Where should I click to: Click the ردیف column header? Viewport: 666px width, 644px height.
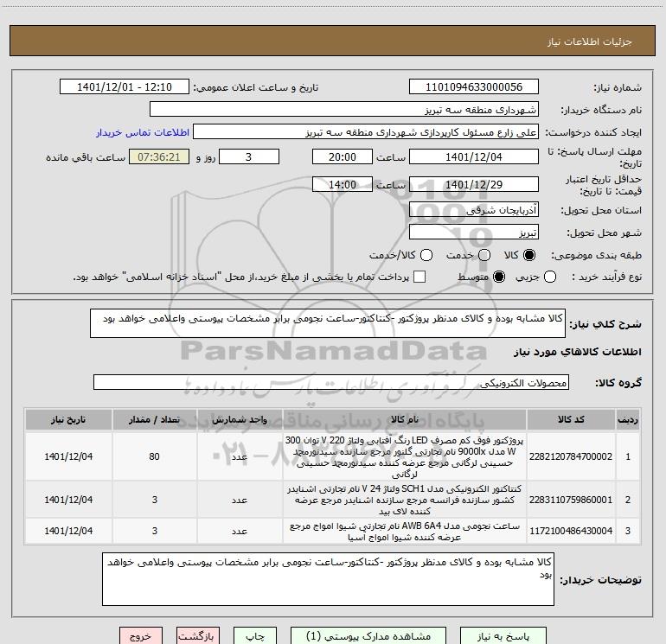628,419
